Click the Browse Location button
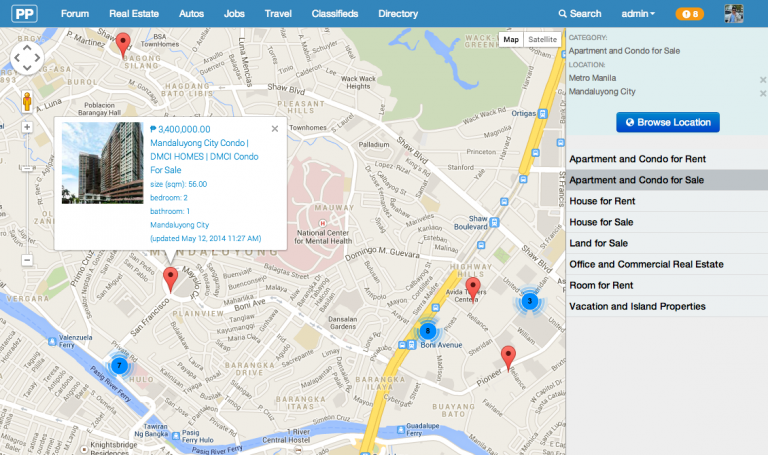The width and height of the screenshot is (768, 455). pos(668,122)
